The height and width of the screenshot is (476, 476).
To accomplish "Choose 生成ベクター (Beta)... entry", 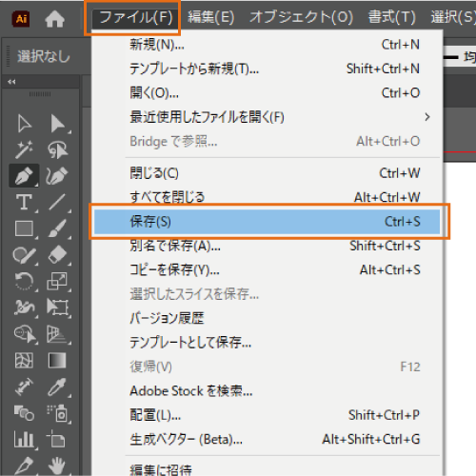I will click(x=267, y=439).
